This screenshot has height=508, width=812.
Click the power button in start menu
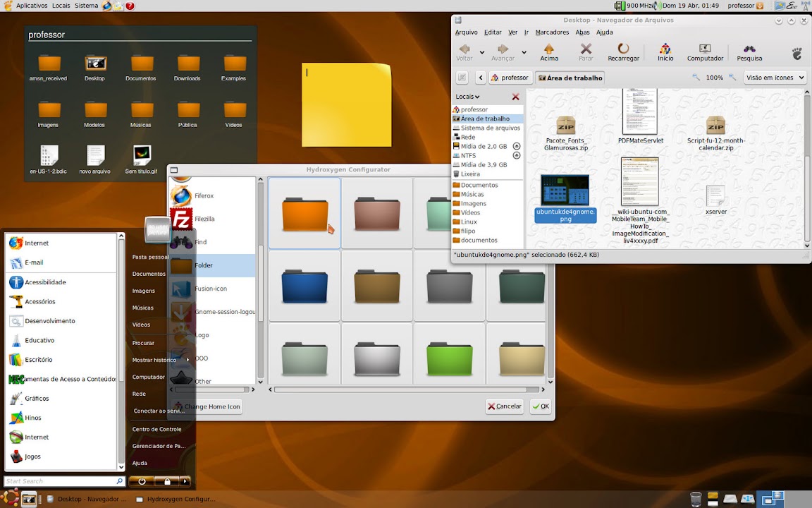pos(142,481)
